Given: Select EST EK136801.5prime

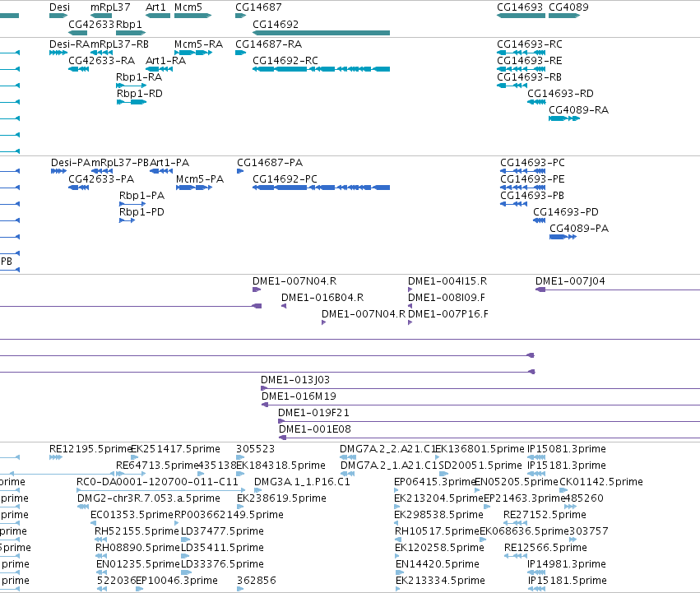Looking at the screenshot, I should pyautogui.click(x=480, y=449).
